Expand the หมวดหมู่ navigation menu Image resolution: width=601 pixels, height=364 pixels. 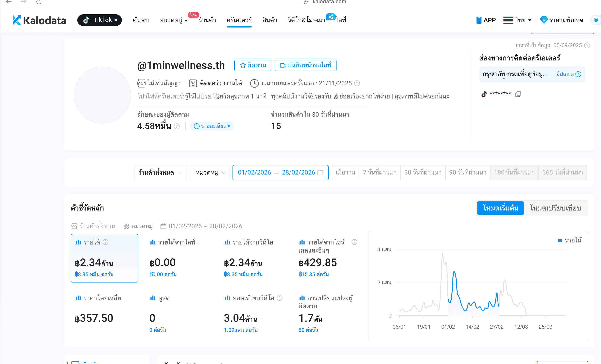(x=174, y=20)
